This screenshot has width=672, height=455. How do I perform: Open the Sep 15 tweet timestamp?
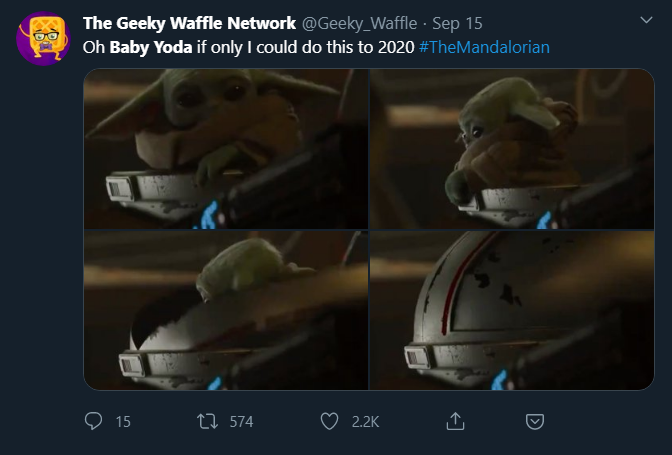tap(458, 23)
